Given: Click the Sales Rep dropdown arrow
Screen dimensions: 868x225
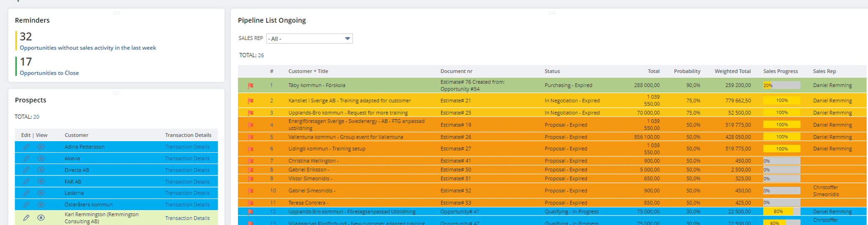Looking at the screenshot, I should 348,38.
